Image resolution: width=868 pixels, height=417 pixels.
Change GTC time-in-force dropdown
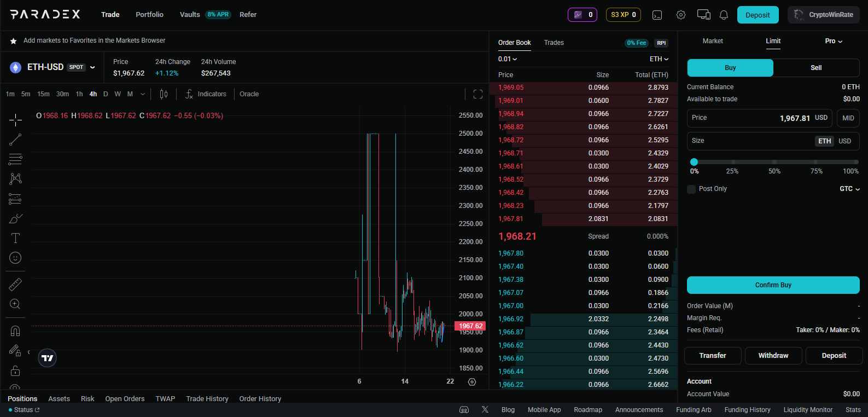pos(849,189)
